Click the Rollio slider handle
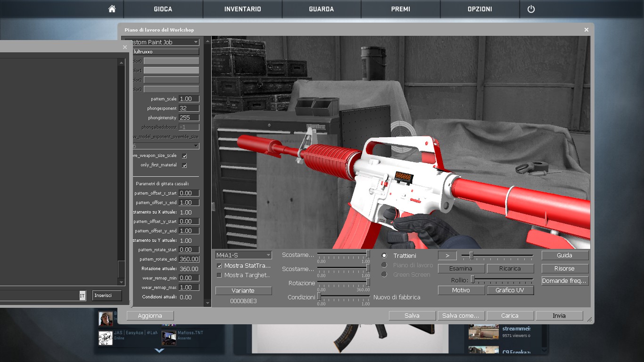644x362 pixels. tap(473, 280)
